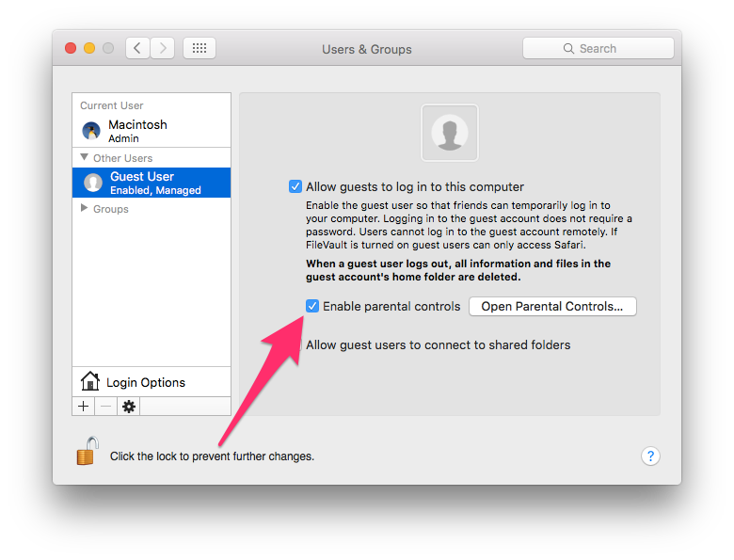Show all preferences with the grid icon
Viewport: 734px width, 560px height.
coord(199,48)
